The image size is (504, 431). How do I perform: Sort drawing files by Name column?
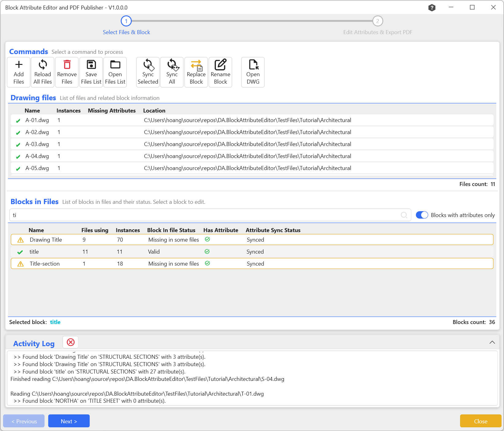[32, 111]
